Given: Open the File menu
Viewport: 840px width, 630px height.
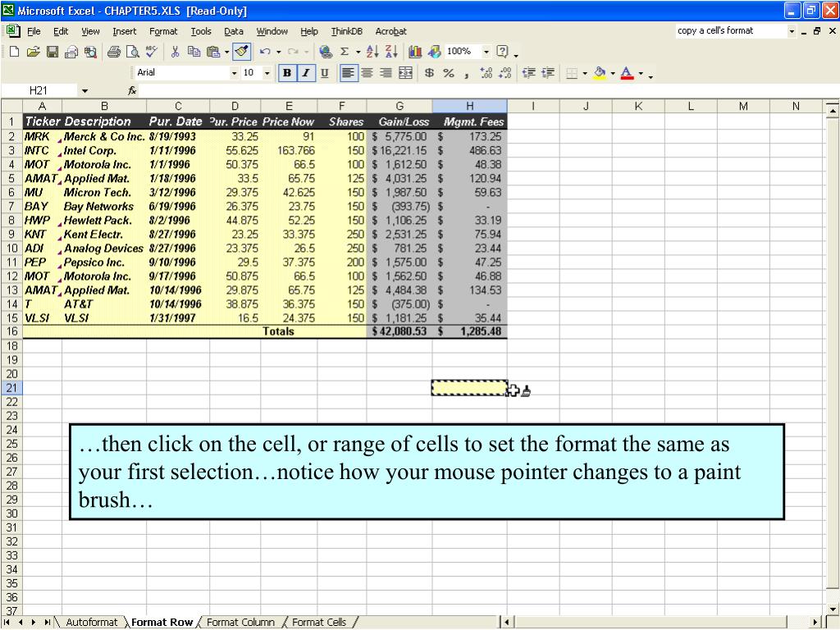Looking at the screenshot, I should coord(34,32).
